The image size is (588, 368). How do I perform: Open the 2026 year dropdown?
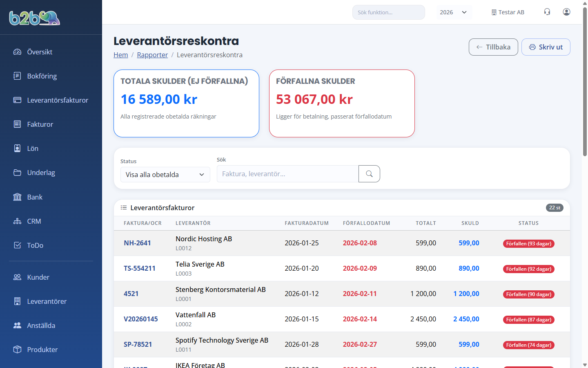point(454,12)
